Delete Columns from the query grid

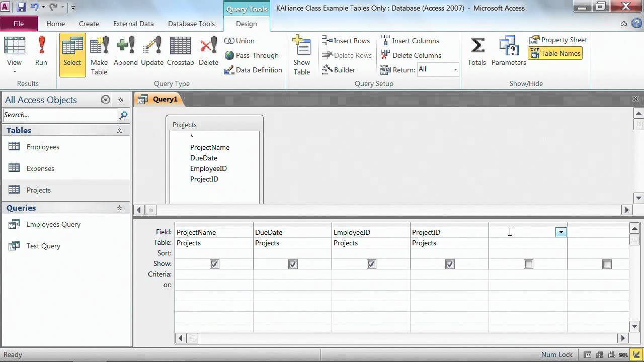[x=411, y=55]
